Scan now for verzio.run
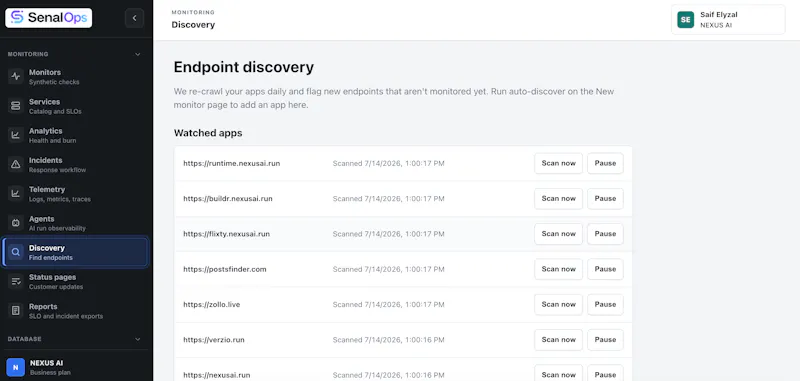This screenshot has width=800, height=381. 558,339
